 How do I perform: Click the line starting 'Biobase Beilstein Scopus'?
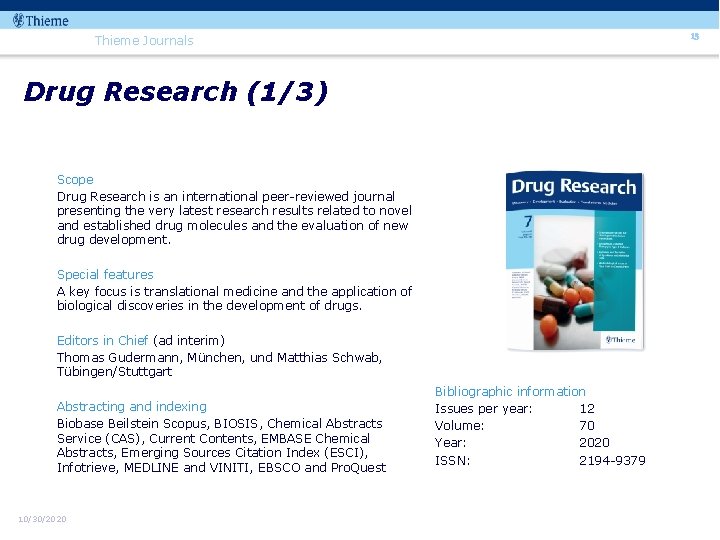219,423
